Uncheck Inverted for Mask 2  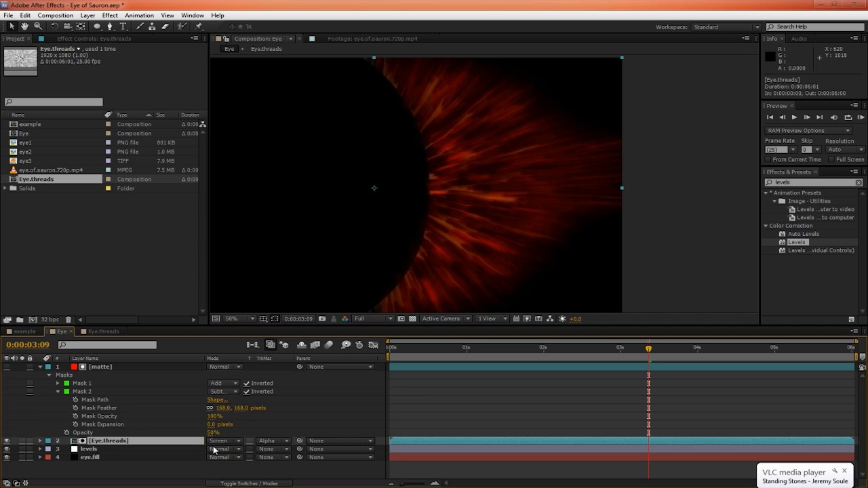tap(246, 391)
